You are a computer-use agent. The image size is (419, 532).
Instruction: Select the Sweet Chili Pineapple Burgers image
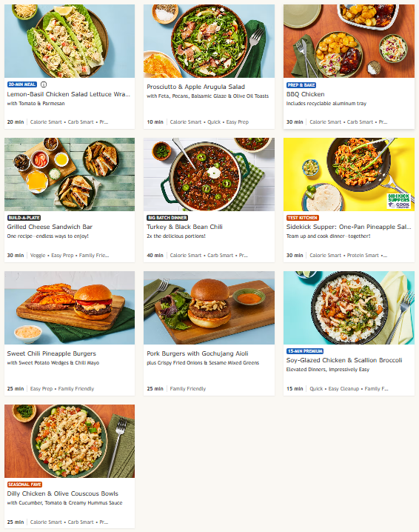(70, 307)
